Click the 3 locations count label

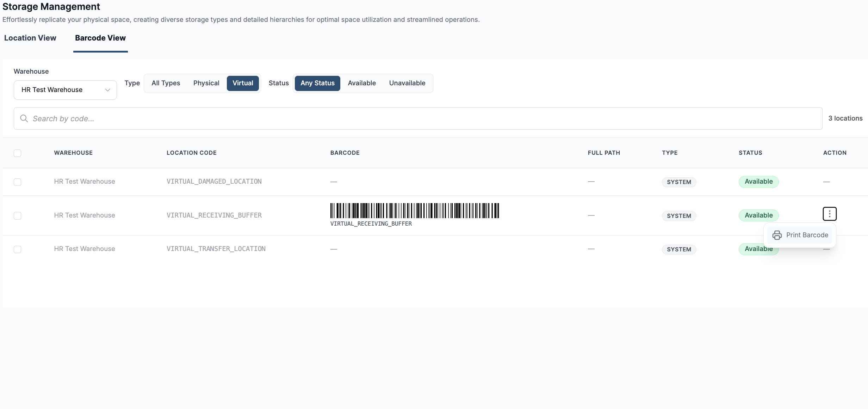point(845,118)
